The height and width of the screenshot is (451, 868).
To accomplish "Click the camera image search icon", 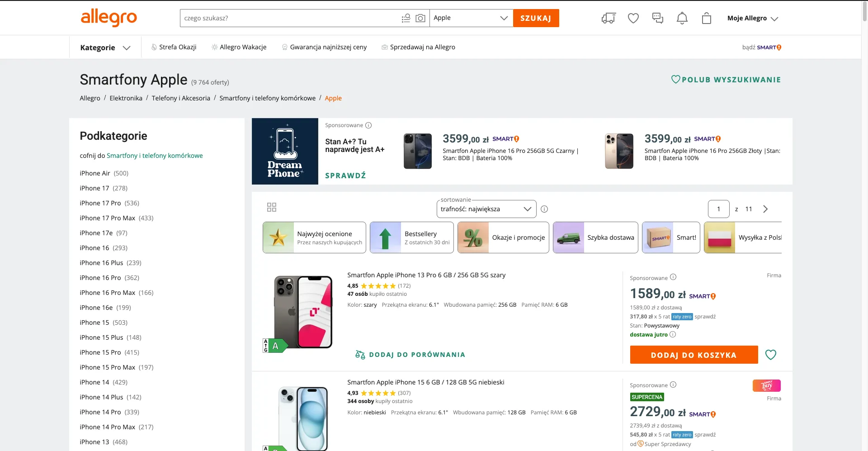I will click(420, 18).
